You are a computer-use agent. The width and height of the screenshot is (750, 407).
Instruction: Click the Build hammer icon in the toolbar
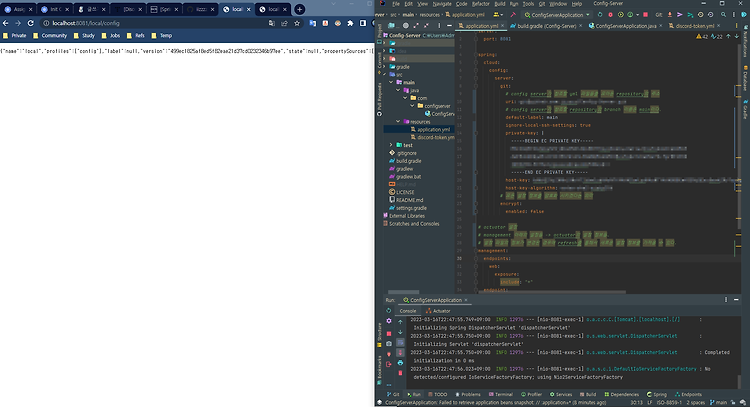(x=513, y=15)
